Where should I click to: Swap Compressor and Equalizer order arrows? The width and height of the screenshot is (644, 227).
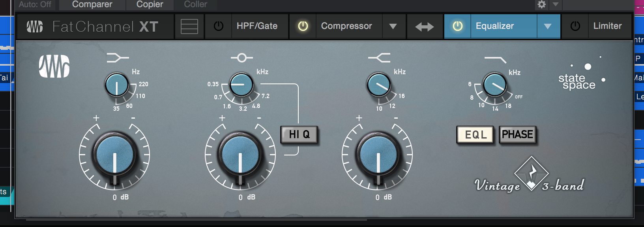click(425, 26)
